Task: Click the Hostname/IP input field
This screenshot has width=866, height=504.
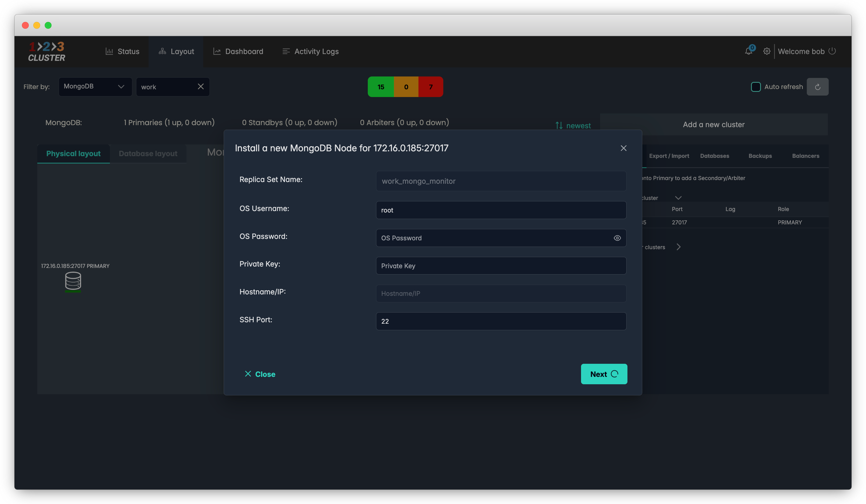Action: coord(501,294)
